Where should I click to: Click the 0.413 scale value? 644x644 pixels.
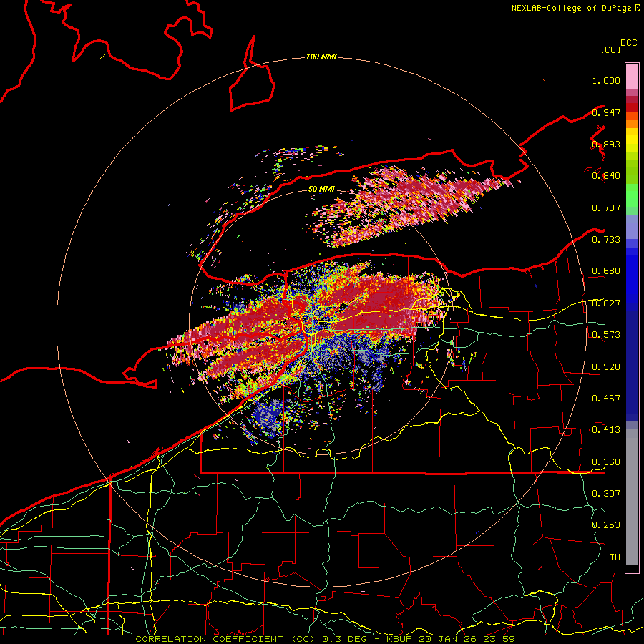[606, 430]
